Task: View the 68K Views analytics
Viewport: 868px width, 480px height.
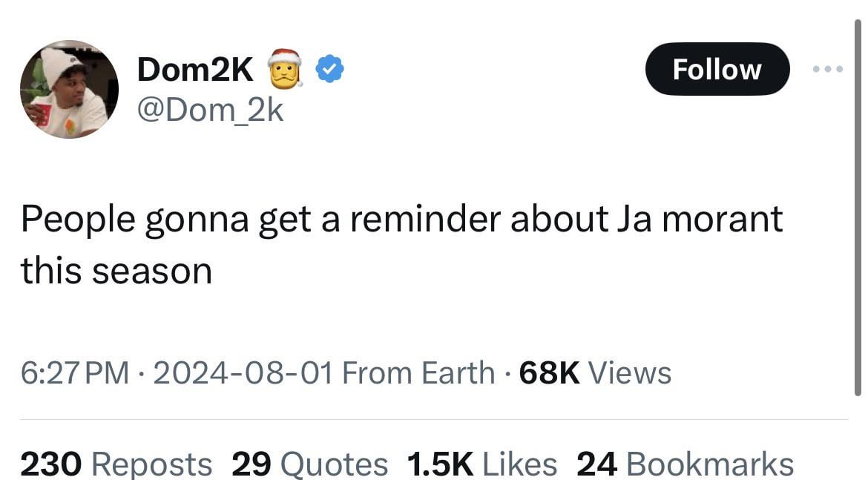Action: coord(629,373)
